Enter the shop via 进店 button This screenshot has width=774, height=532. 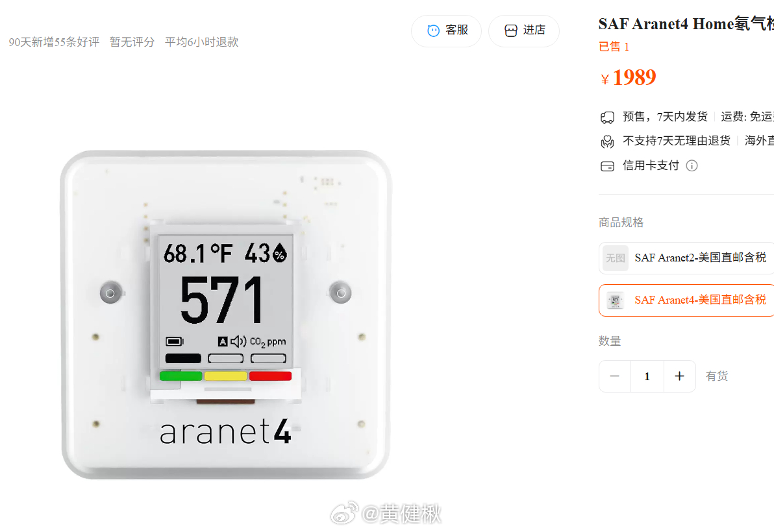click(x=524, y=30)
